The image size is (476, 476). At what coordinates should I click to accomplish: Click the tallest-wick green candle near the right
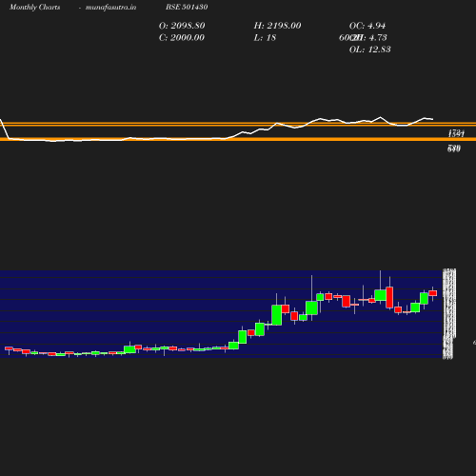click(380, 295)
